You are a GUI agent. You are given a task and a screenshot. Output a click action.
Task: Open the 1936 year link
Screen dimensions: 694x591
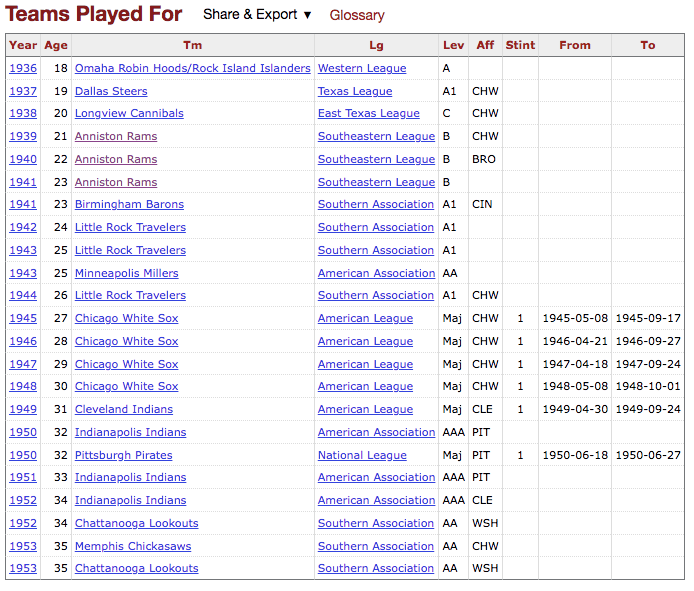23,68
